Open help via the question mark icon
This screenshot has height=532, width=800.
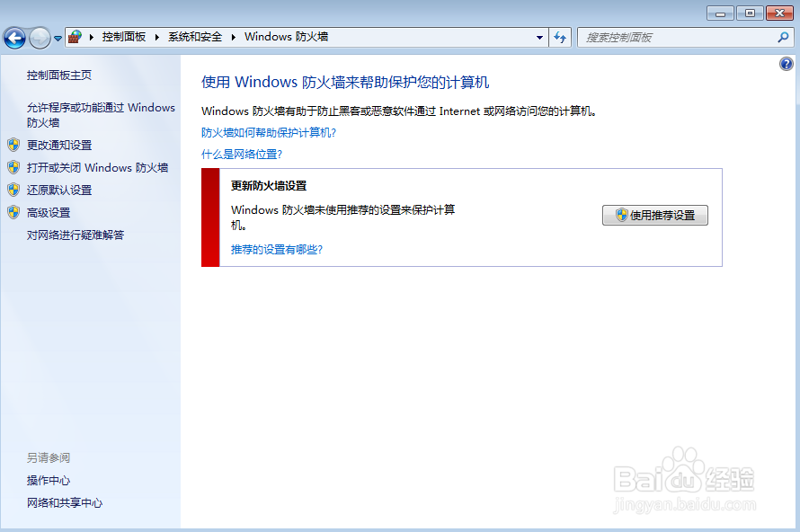tap(787, 64)
